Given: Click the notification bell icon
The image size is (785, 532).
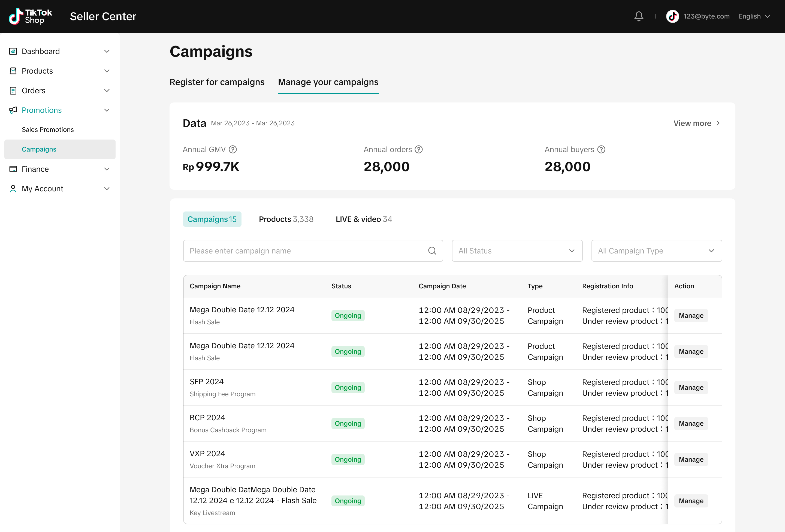Looking at the screenshot, I should pos(638,16).
